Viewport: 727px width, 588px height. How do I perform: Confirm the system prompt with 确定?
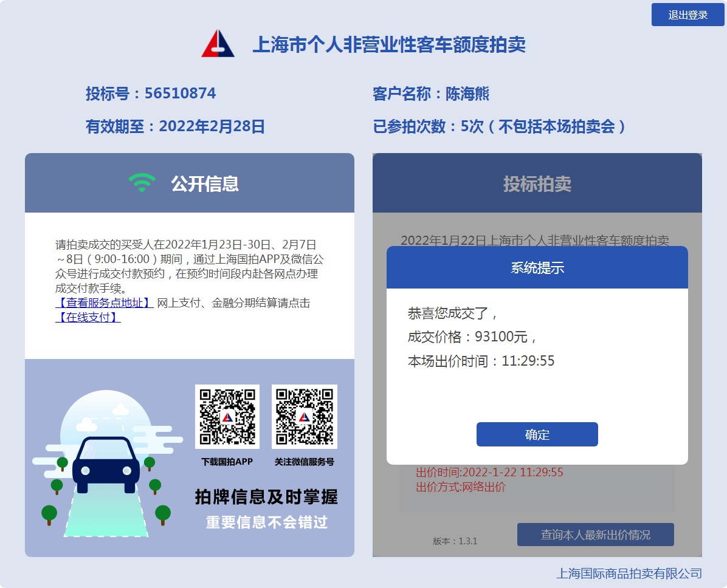pyautogui.click(x=537, y=434)
